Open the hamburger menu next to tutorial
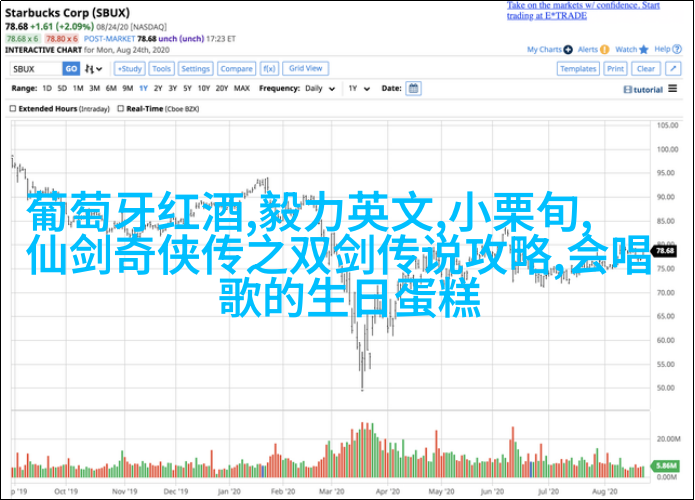Image resolution: width=695 pixels, height=500 pixels. coord(672,89)
